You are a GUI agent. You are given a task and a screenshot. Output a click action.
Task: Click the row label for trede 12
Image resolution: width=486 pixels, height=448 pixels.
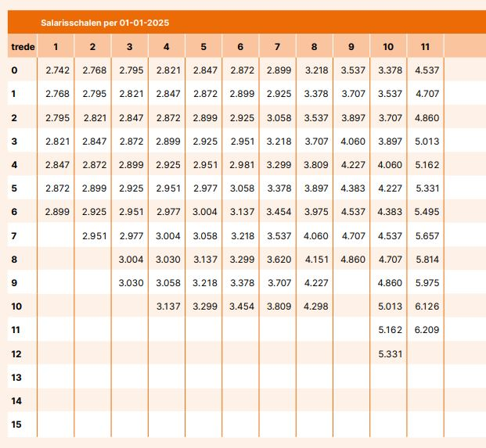coord(16,354)
